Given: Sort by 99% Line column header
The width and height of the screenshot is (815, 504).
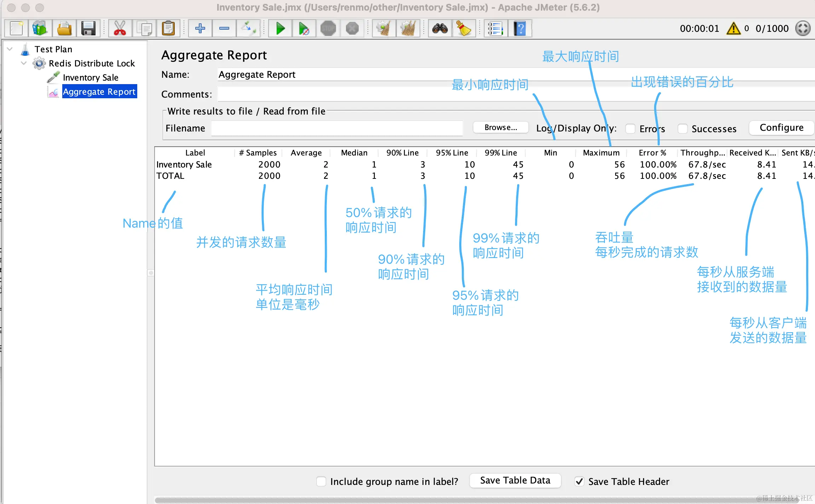Looking at the screenshot, I should tap(501, 153).
